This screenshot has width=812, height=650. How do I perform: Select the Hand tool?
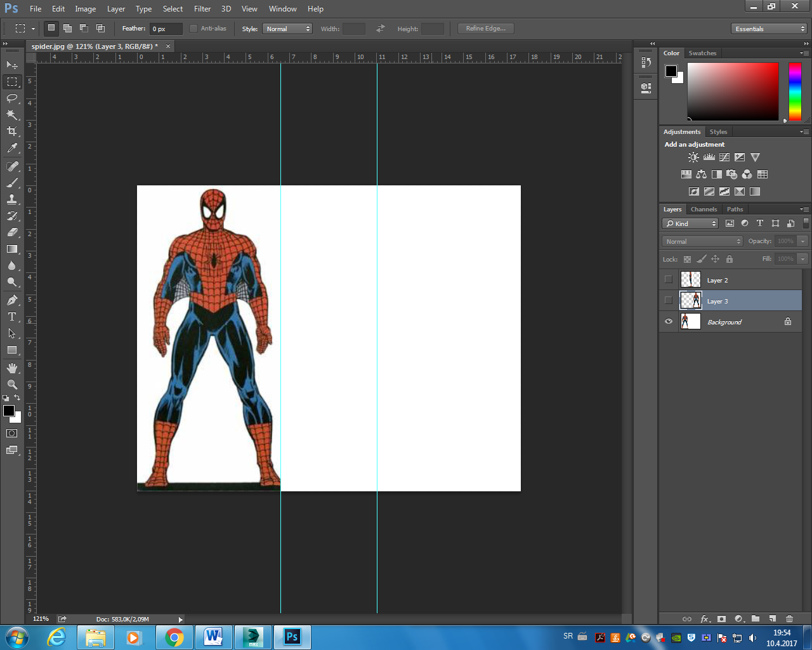pyautogui.click(x=12, y=368)
